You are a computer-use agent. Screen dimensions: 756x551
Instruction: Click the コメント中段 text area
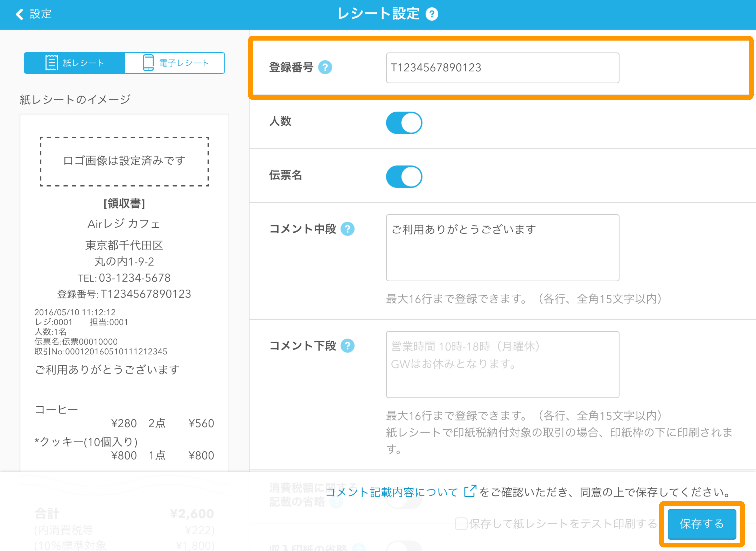pos(502,248)
